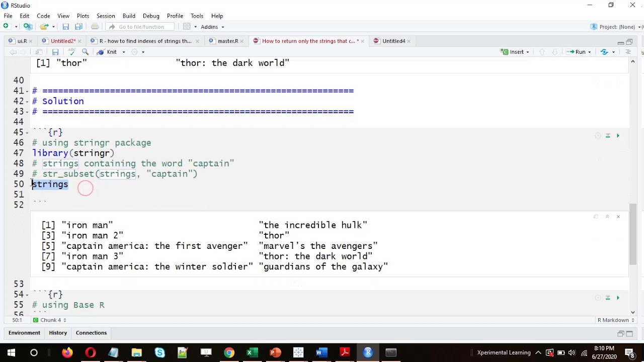Expand the Knit options arrow

(x=123, y=52)
